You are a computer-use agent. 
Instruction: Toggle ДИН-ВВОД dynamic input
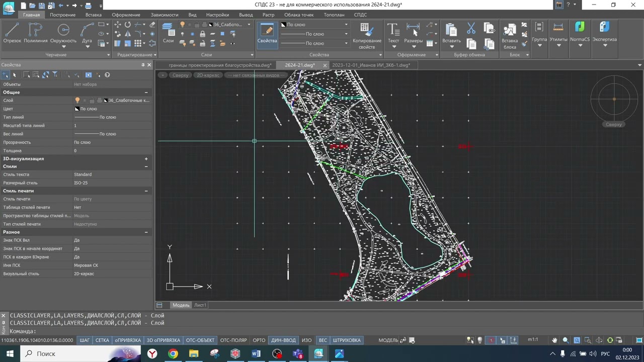click(283, 340)
